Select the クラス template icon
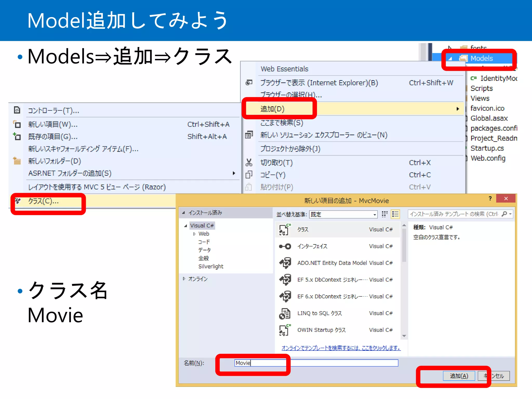The image size is (532, 399). (x=285, y=229)
